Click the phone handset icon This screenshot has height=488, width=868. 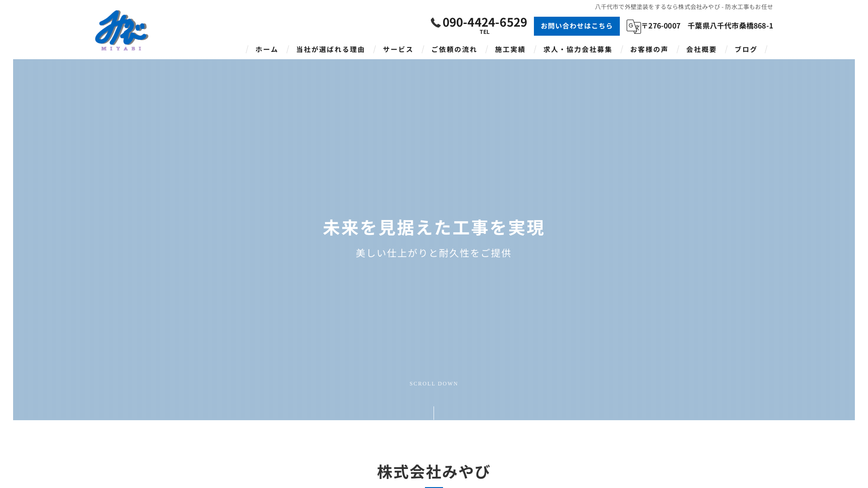coord(435,22)
